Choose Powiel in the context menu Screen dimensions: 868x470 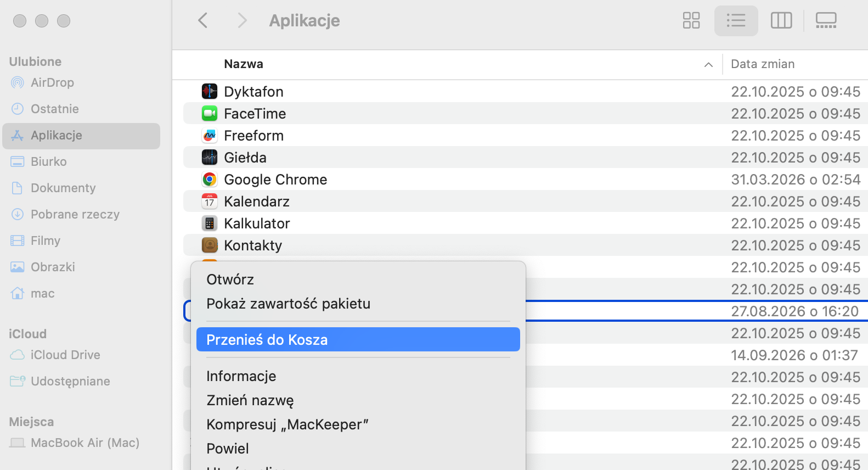click(x=358, y=449)
